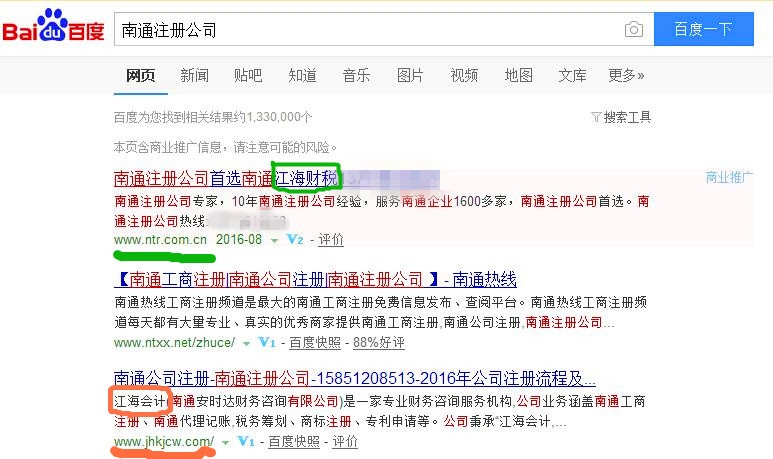
Task: Switch to the 地图 tab
Action: point(518,75)
